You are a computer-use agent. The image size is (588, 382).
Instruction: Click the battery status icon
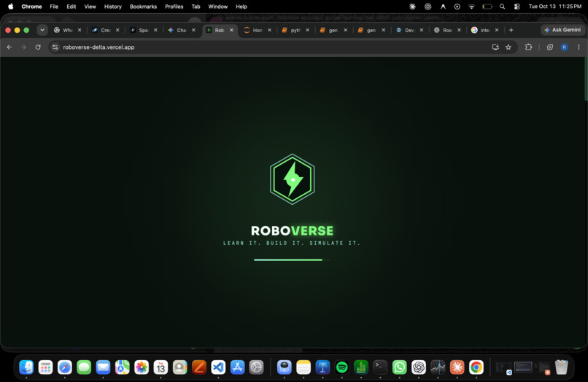[487, 7]
